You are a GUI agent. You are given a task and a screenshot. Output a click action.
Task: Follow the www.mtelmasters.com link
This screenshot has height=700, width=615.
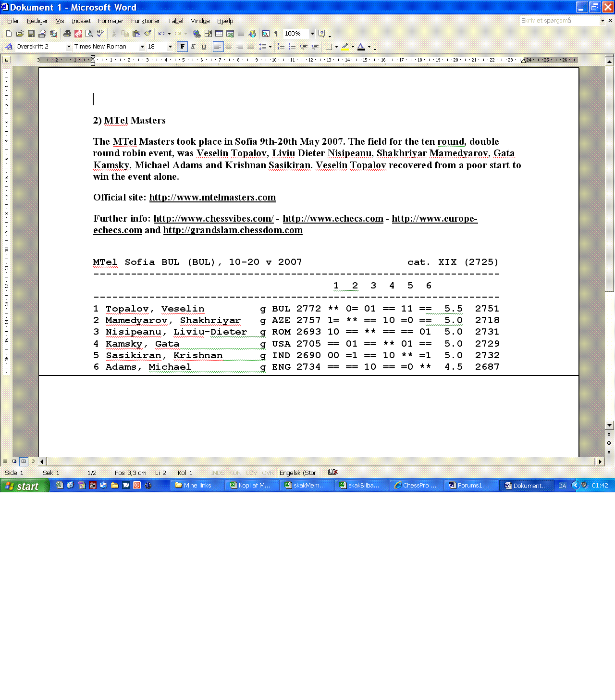point(212,198)
